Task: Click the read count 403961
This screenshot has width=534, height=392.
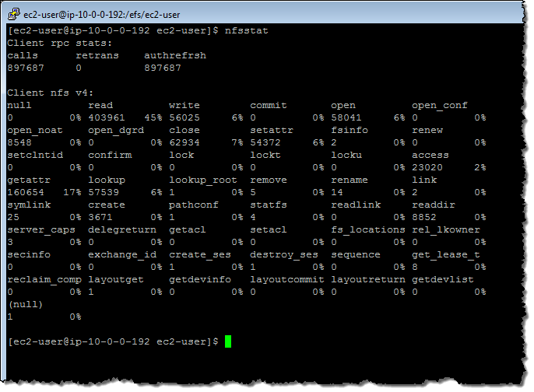Action: [107, 117]
